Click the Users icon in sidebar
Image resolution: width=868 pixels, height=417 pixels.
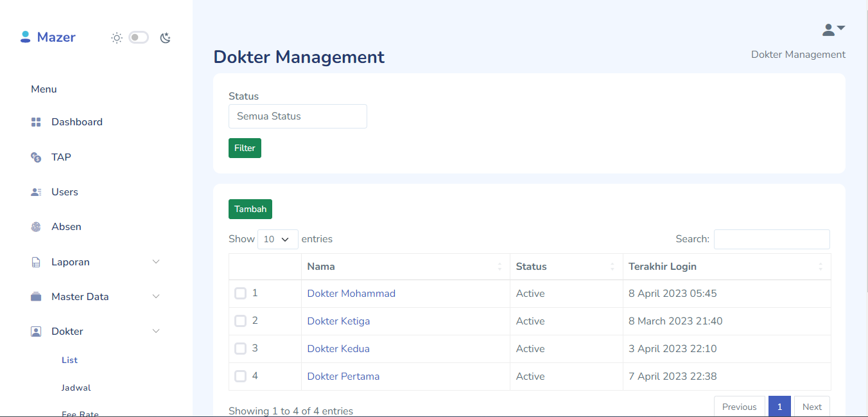[x=36, y=192]
